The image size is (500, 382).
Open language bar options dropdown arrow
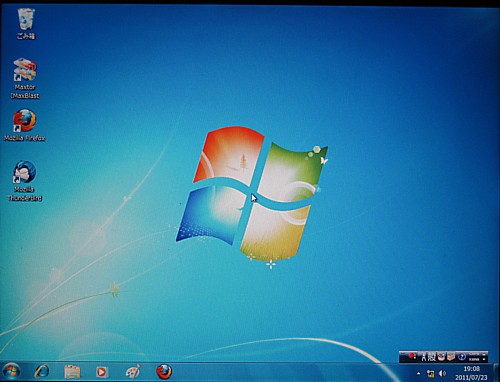point(484,359)
